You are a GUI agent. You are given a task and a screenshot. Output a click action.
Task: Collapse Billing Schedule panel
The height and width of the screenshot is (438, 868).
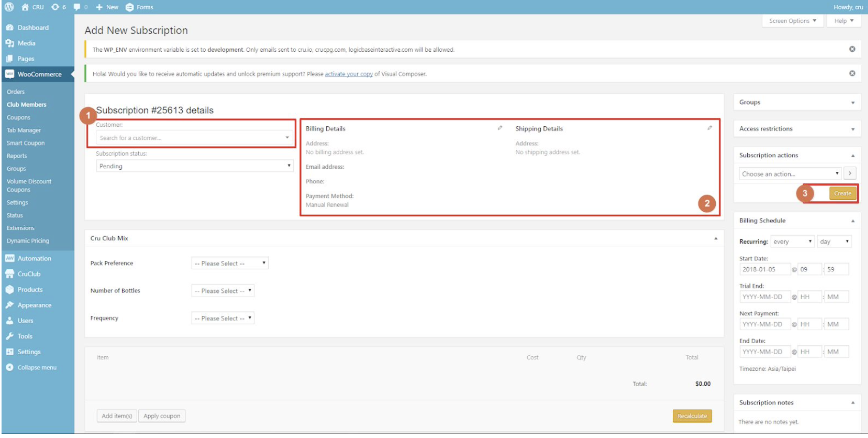point(852,221)
